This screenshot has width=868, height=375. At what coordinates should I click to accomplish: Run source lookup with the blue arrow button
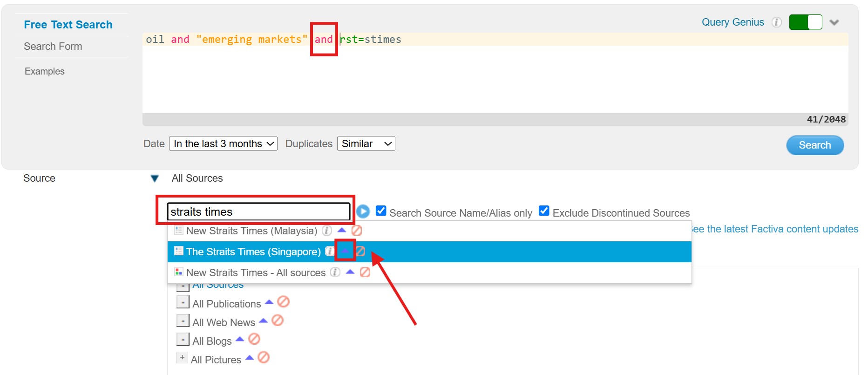click(363, 211)
